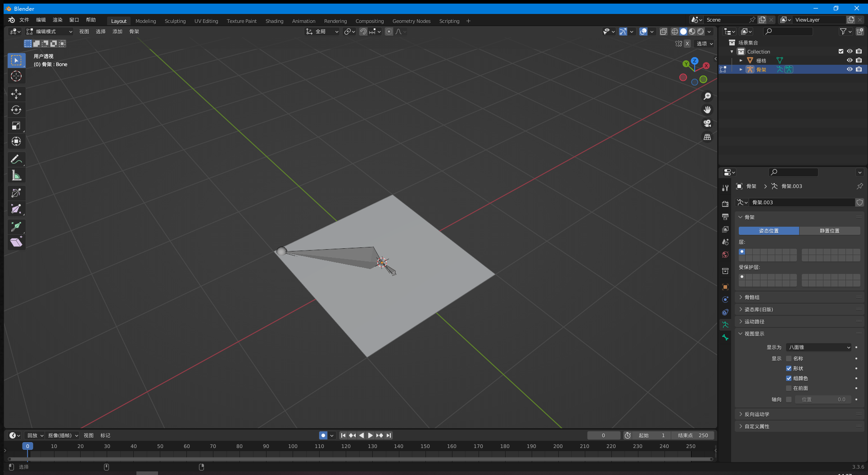
Task: Toggle snapping magnet
Action: tap(363, 31)
